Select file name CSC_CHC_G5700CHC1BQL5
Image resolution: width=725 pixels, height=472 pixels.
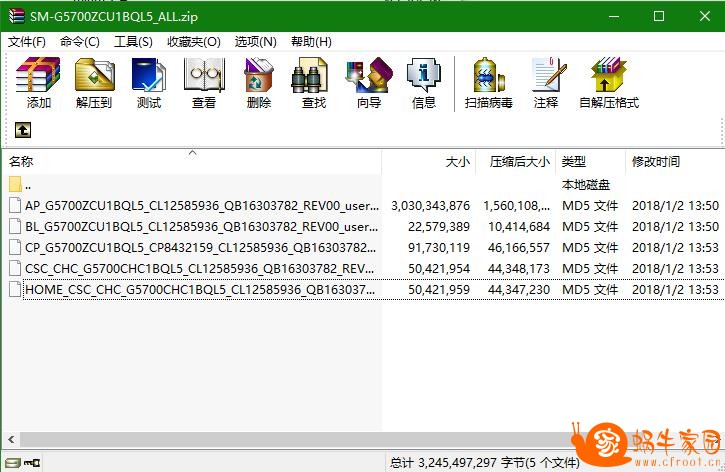click(x=199, y=269)
